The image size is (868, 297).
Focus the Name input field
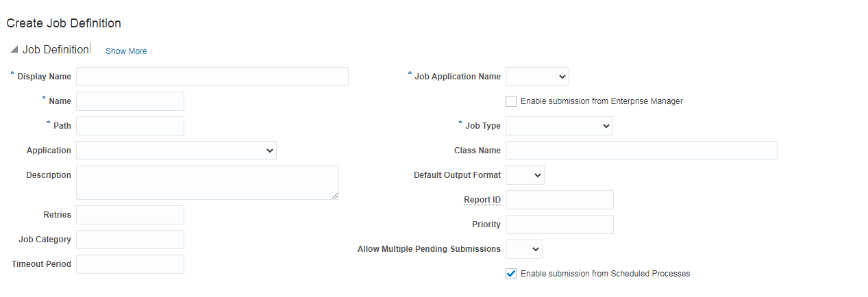point(130,101)
